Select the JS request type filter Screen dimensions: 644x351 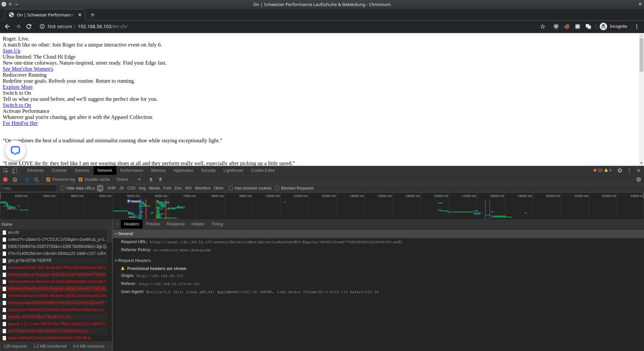pyautogui.click(x=121, y=188)
